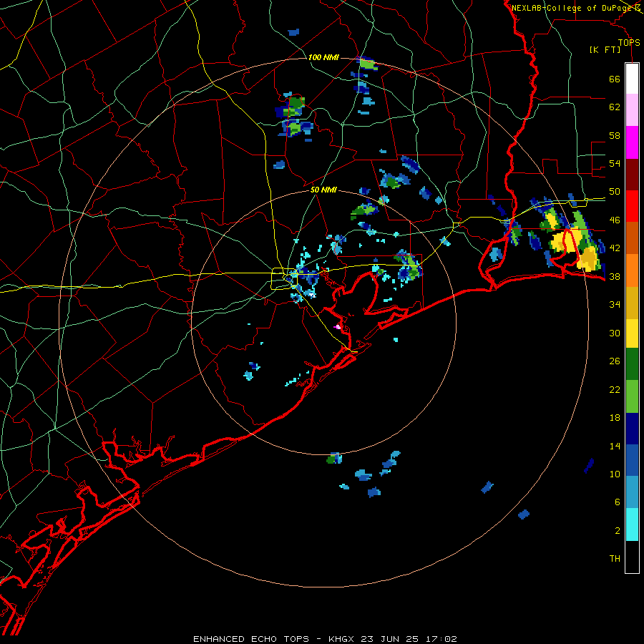Pick the light orange legend swatch
This screenshot has height=644, width=644.
click(x=632, y=270)
